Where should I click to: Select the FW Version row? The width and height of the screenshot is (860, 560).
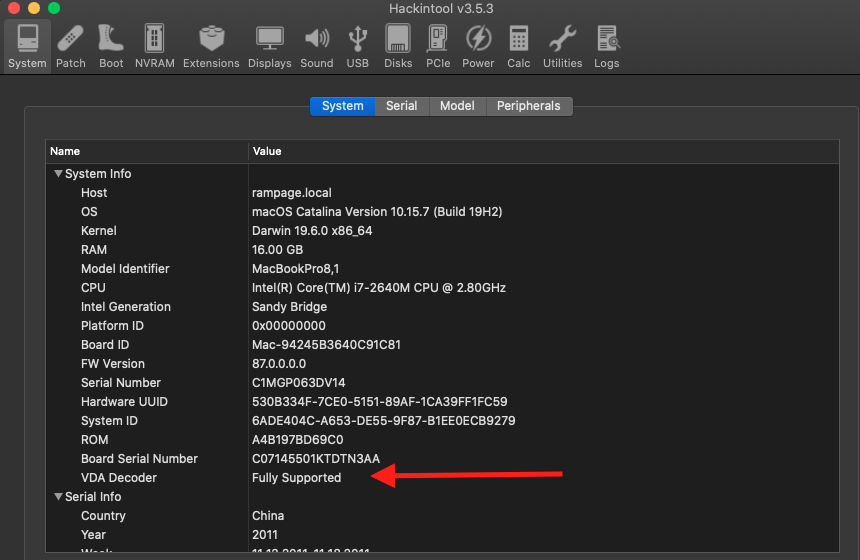[442, 364]
